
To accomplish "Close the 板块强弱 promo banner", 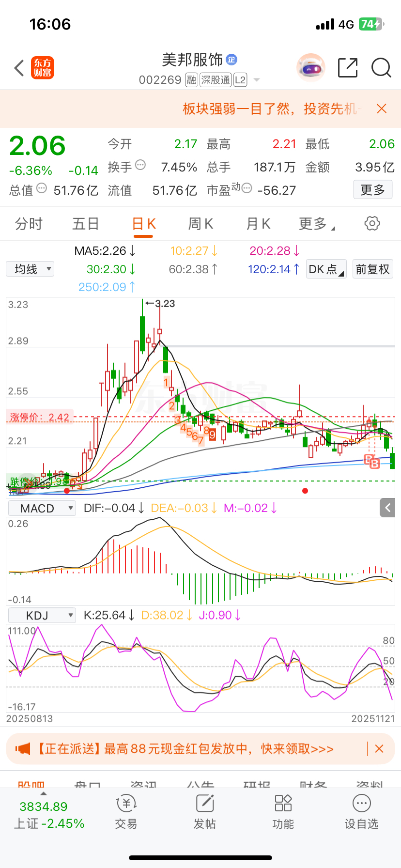I will pos(382,108).
